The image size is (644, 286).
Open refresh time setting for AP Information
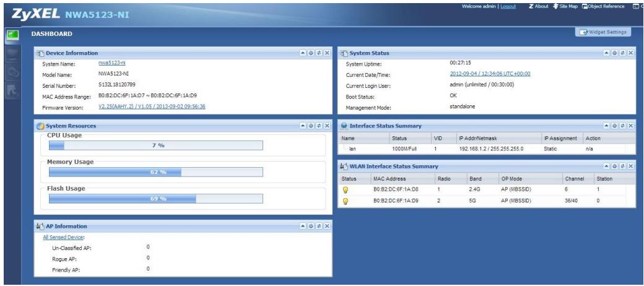click(311, 226)
